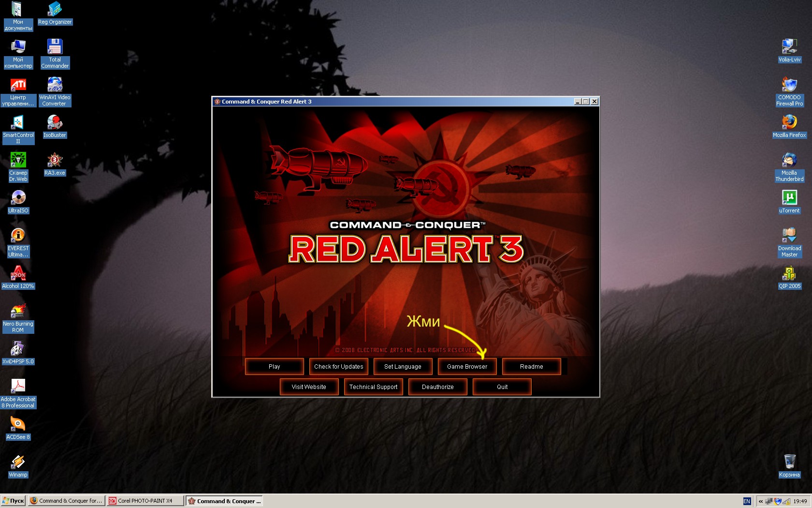Image resolution: width=812 pixels, height=508 pixels.
Task: Select the QIP 2005 desktop icon
Action: (x=789, y=277)
